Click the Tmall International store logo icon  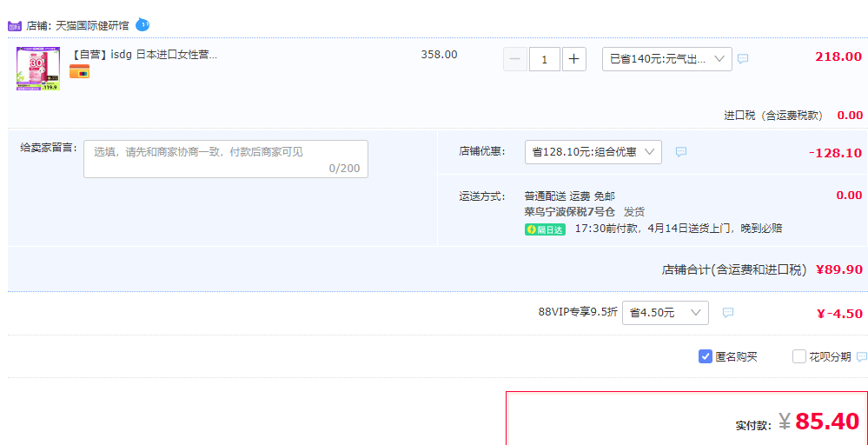pos(15,25)
